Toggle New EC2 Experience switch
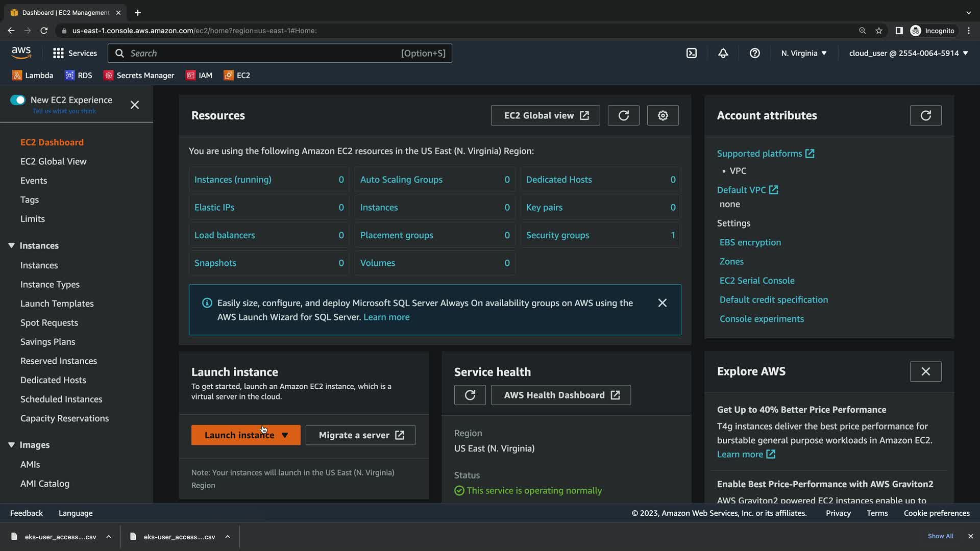This screenshot has height=551, width=980. (18, 100)
